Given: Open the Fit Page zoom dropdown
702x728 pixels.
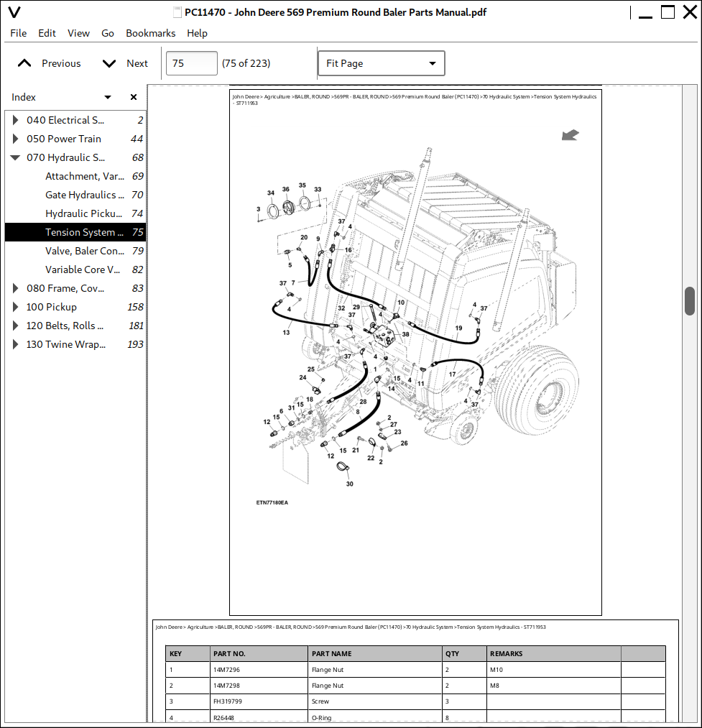Looking at the screenshot, I should pos(382,63).
